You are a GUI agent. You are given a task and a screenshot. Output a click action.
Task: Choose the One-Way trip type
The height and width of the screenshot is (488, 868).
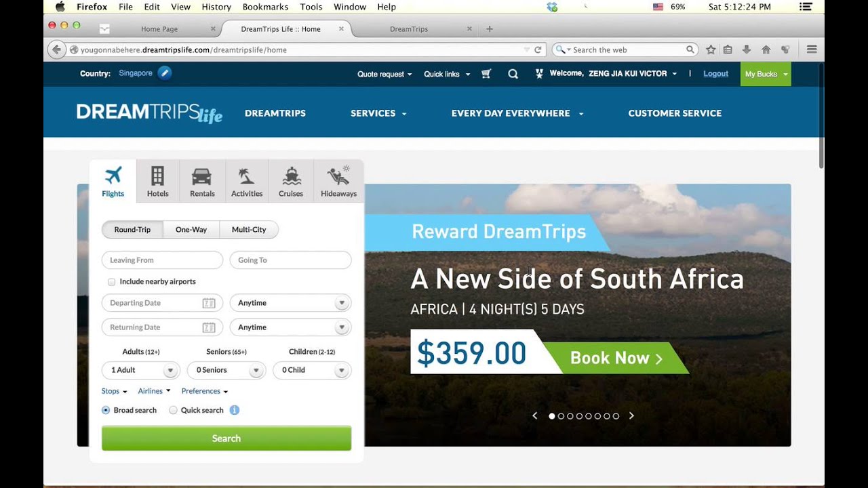(x=191, y=230)
